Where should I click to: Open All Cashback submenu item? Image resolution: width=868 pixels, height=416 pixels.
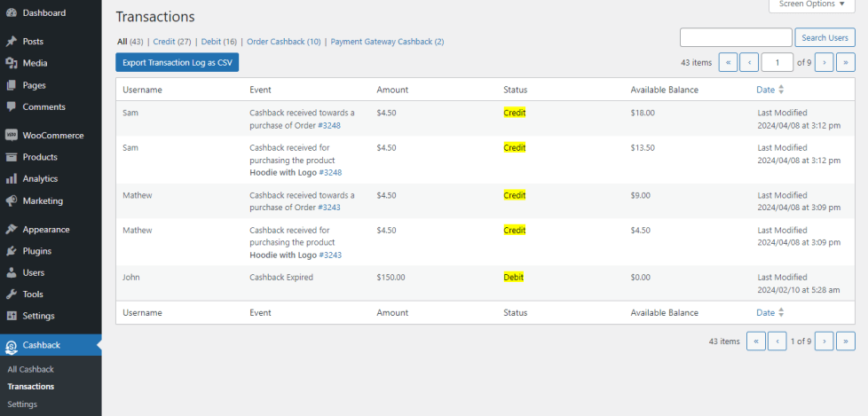[x=30, y=369]
